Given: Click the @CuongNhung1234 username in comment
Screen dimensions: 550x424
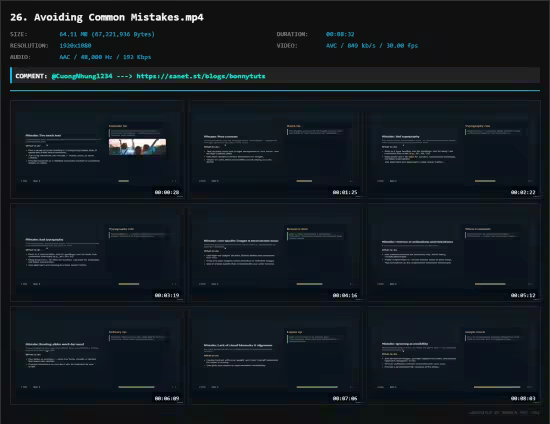Looking at the screenshot, I should (82, 76).
